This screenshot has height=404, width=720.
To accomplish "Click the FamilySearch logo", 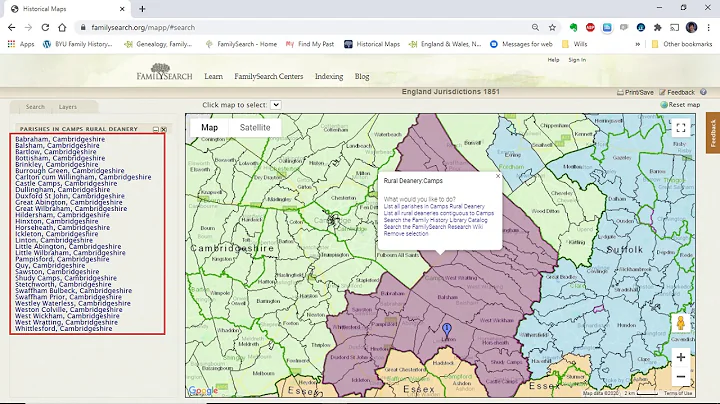I will (x=164, y=73).
